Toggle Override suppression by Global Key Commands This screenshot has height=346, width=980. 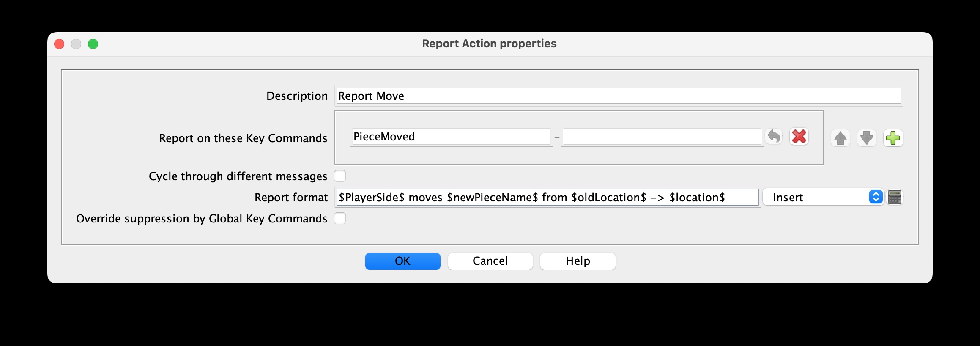point(340,218)
